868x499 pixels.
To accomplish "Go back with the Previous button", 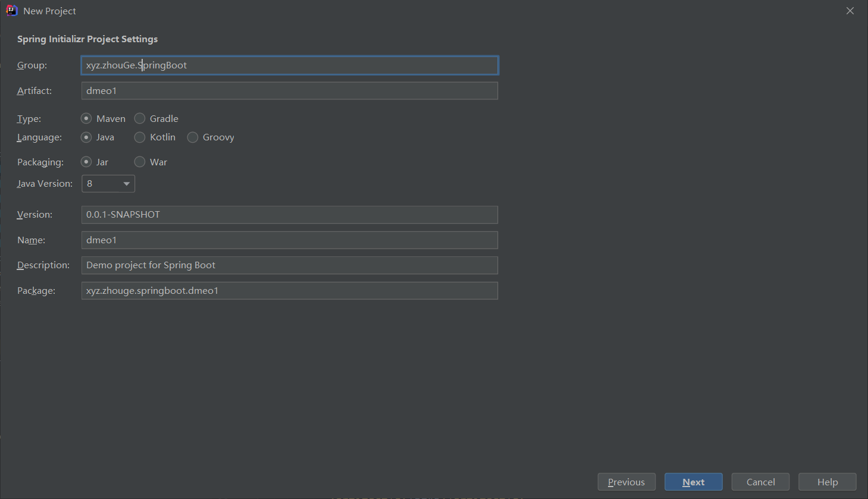I will pos(626,482).
